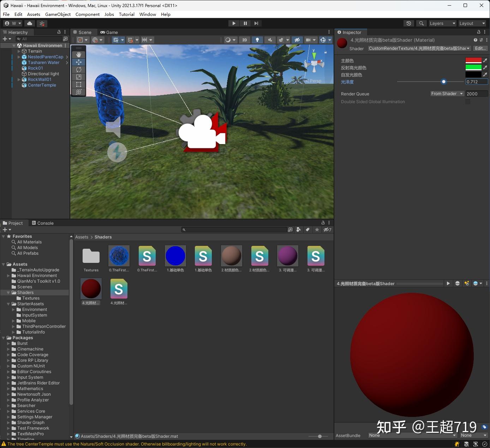Select the Rect transform tool
The height and width of the screenshot is (448, 490).
78,84
